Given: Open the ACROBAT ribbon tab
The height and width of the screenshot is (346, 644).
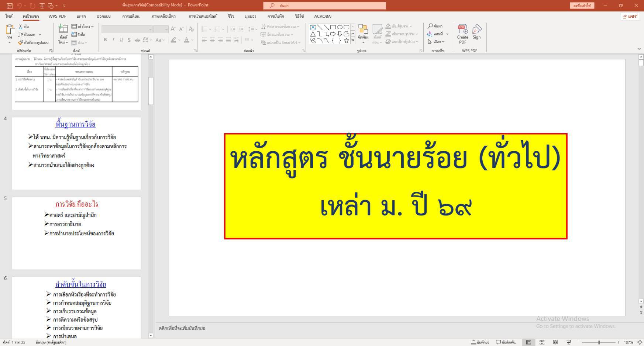Looking at the screenshot, I should [x=323, y=16].
